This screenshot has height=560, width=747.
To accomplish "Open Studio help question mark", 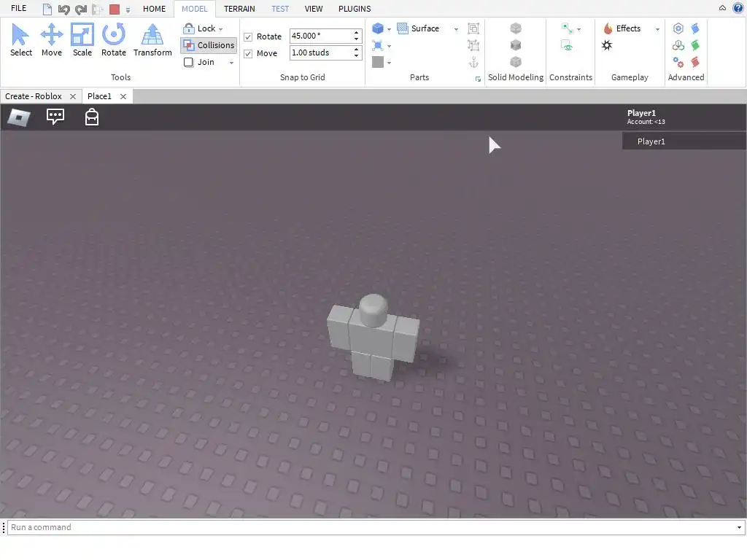I will point(738,8).
